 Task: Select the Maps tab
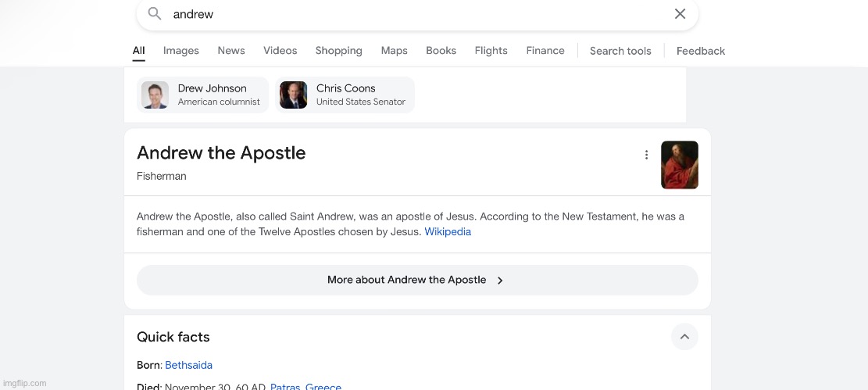pyautogui.click(x=394, y=51)
